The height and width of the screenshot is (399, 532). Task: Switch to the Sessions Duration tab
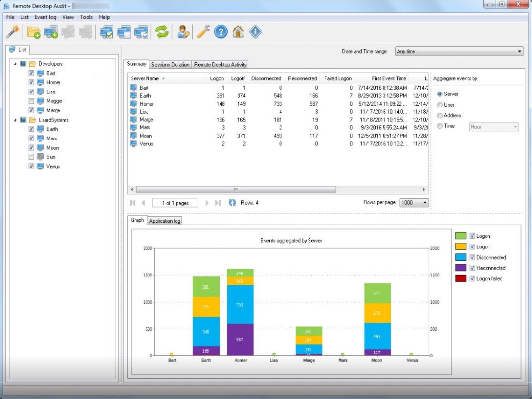[170, 65]
